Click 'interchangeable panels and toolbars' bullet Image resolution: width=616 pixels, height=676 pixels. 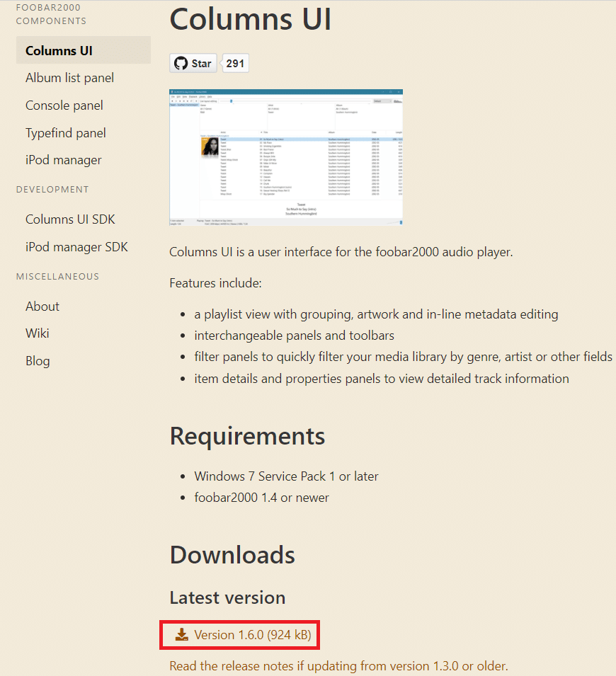(x=295, y=336)
